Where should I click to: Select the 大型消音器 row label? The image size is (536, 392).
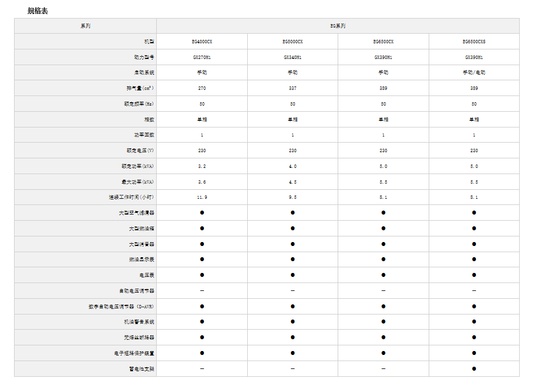pos(142,244)
